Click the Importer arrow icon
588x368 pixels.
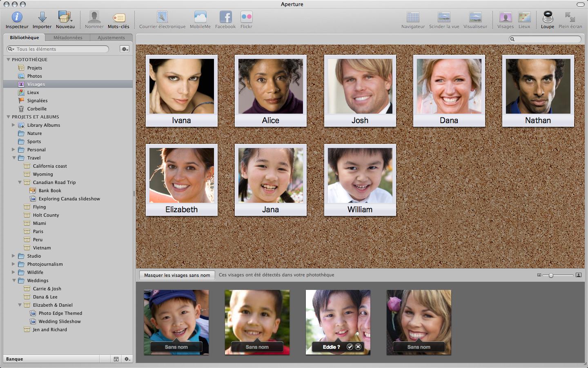pyautogui.click(x=42, y=17)
